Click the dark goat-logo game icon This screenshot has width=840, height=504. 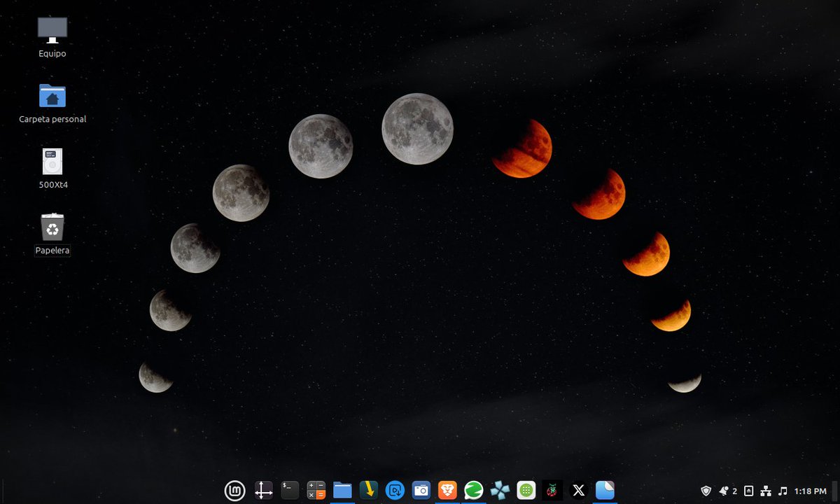[x=552, y=490]
